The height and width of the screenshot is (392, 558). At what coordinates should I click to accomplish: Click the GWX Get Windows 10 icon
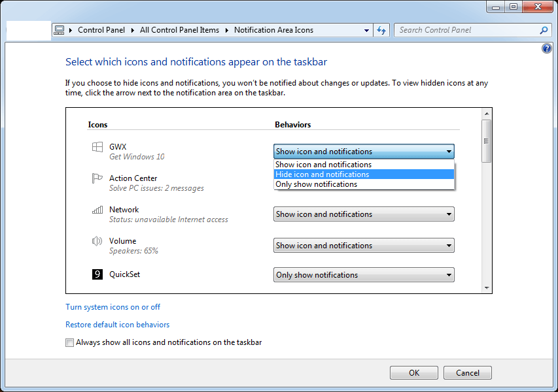pos(97,146)
